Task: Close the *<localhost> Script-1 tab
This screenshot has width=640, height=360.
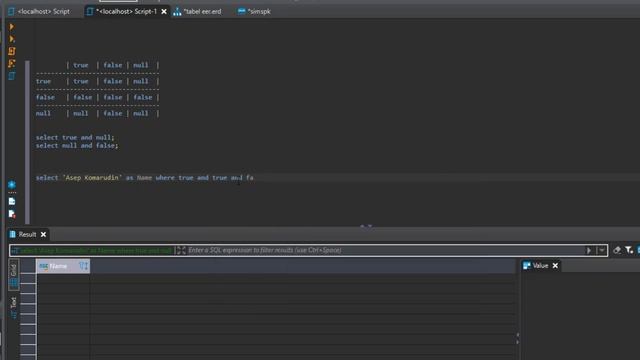Action: pos(164,11)
